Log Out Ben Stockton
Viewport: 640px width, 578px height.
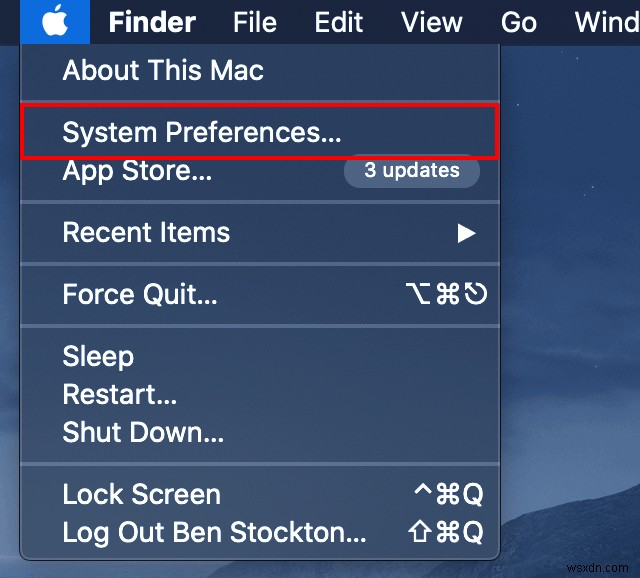(x=214, y=532)
